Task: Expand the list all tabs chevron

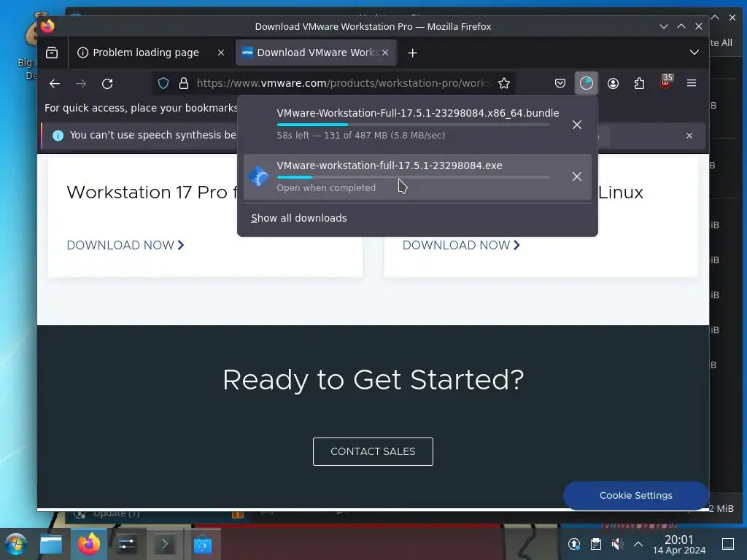Action: pyautogui.click(x=694, y=52)
